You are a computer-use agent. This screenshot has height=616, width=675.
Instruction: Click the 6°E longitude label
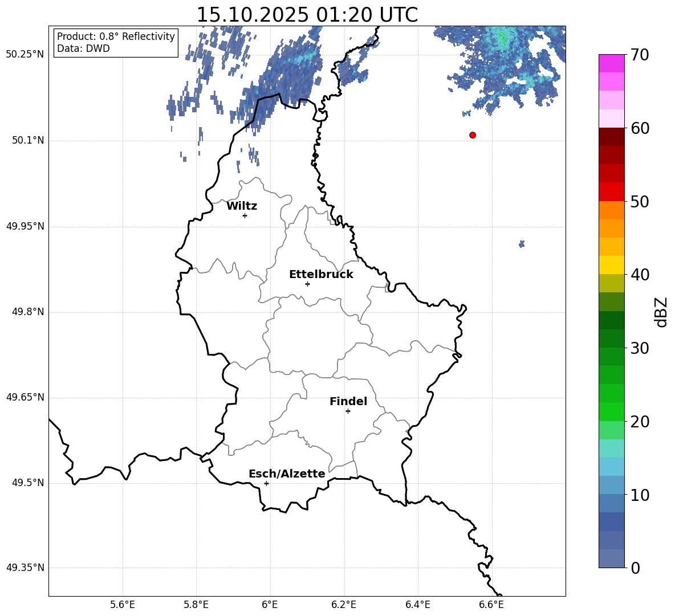270,605
